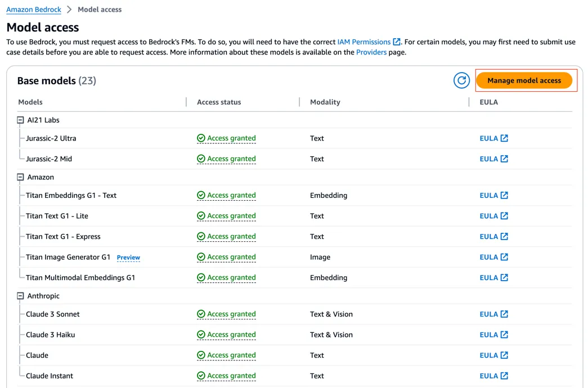Click the Embedding modality for Titan Embeddings G1 - Text

pyautogui.click(x=329, y=195)
